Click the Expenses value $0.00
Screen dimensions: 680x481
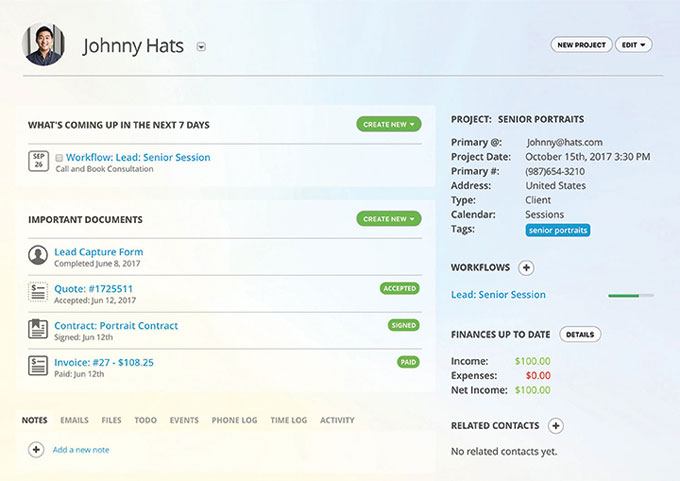(538, 376)
